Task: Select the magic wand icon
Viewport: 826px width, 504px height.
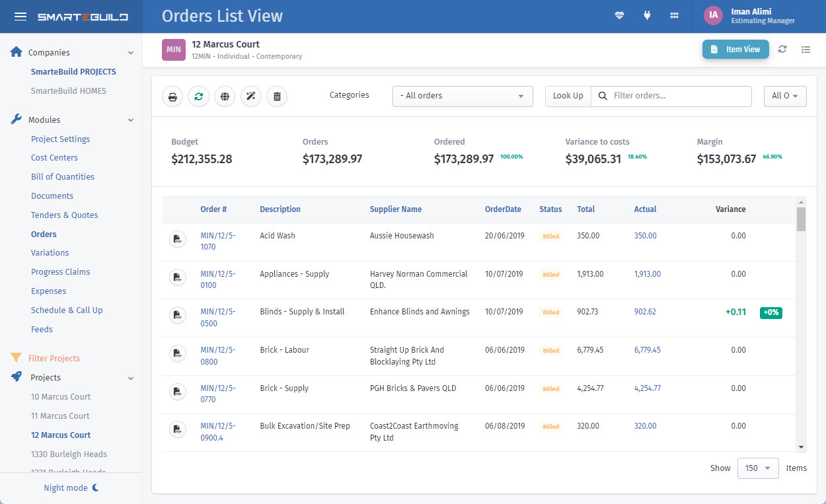Action: pyautogui.click(x=250, y=96)
